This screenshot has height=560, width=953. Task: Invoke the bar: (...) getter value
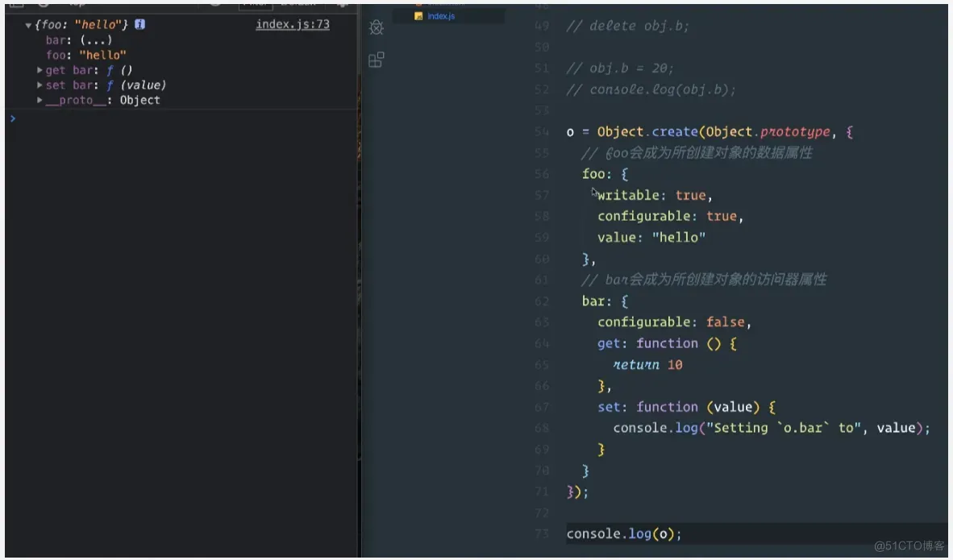(96, 40)
